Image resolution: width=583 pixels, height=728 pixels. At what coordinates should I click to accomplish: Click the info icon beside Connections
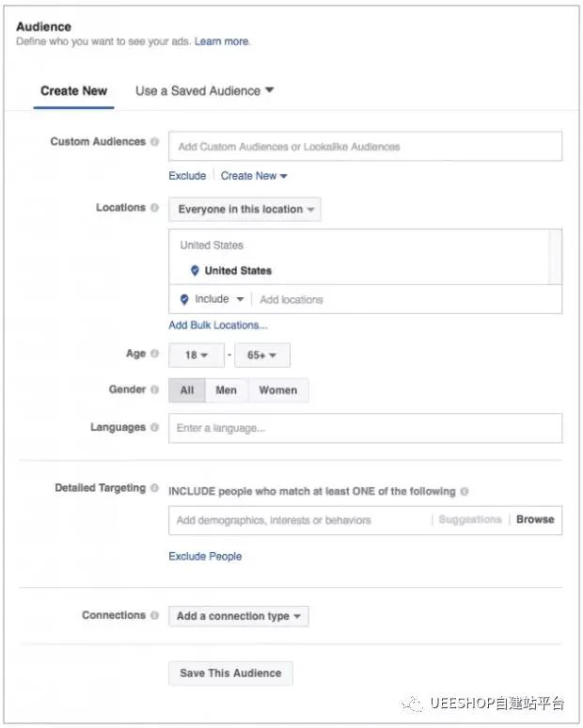pyautogui.click(x=154, y=615)
